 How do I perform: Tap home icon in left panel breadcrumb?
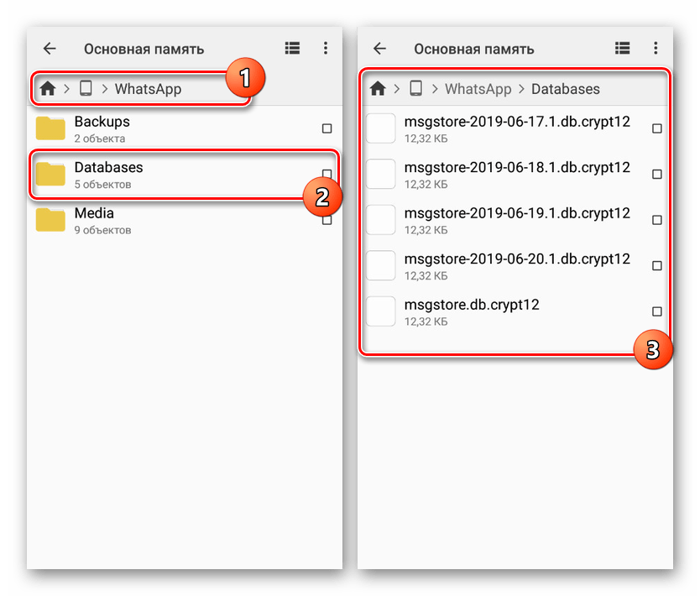[x=48, y=88]
